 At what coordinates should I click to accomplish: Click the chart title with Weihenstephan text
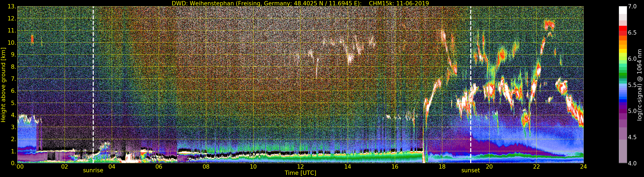[x=300, y=3]
